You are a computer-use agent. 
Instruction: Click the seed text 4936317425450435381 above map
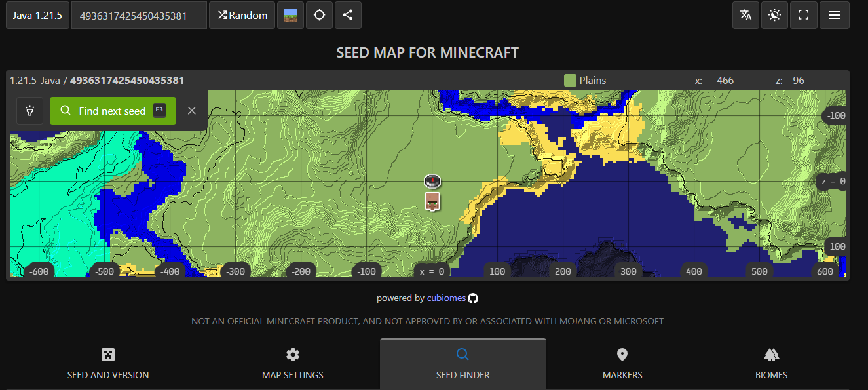[x=127, y=80]
